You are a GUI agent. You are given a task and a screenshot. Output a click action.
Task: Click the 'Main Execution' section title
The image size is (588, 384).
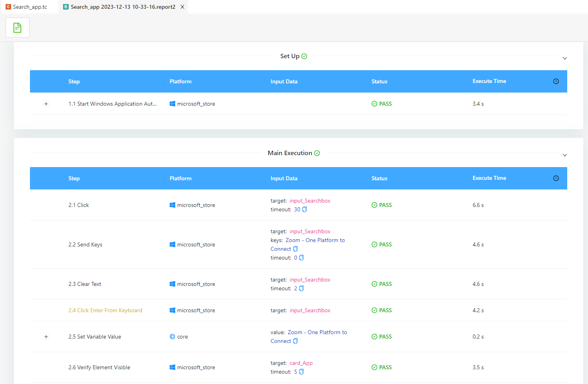coord(290,153)
